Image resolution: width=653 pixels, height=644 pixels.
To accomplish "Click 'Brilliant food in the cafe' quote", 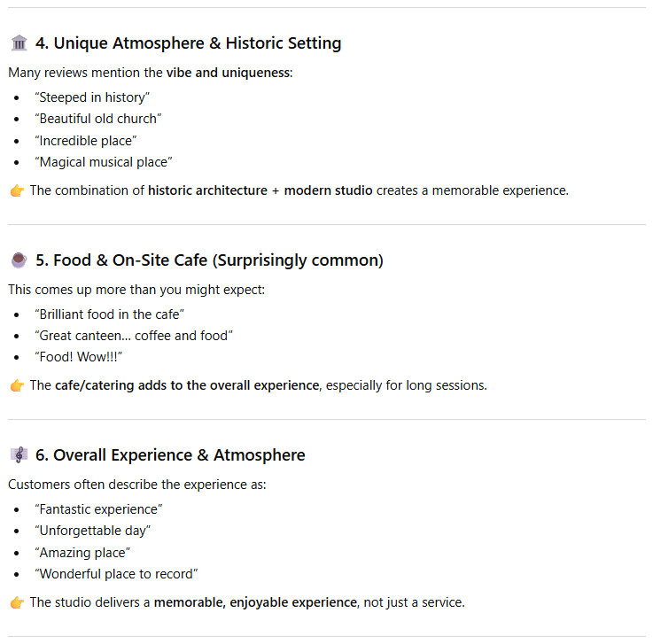I will (109, 314).
